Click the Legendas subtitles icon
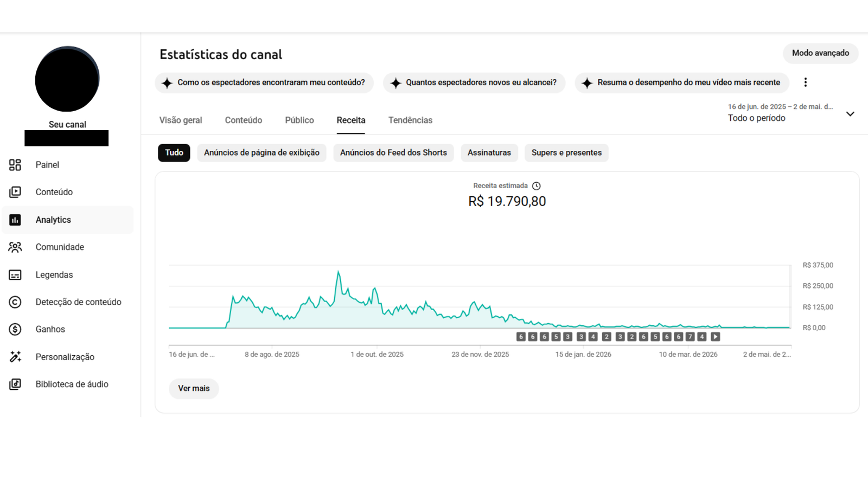This screenshot has width=868, height=488. (15, 275)
